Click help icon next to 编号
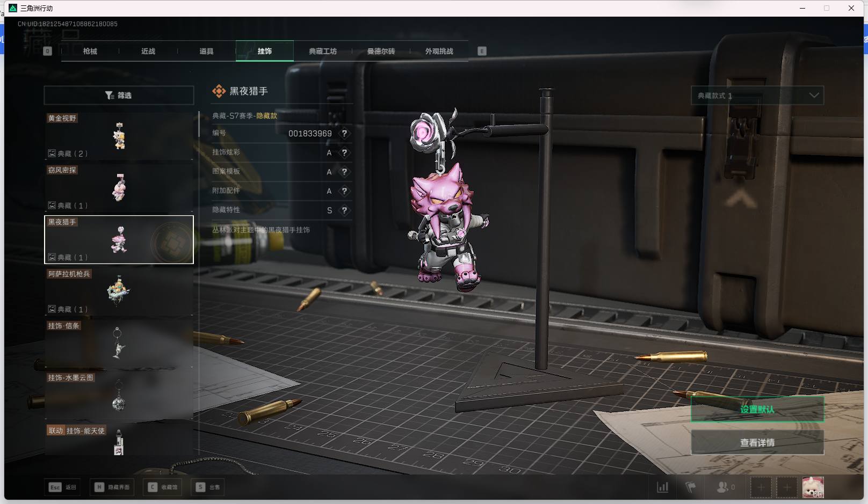This screenshot has width=868, height=504. [344, 133]
